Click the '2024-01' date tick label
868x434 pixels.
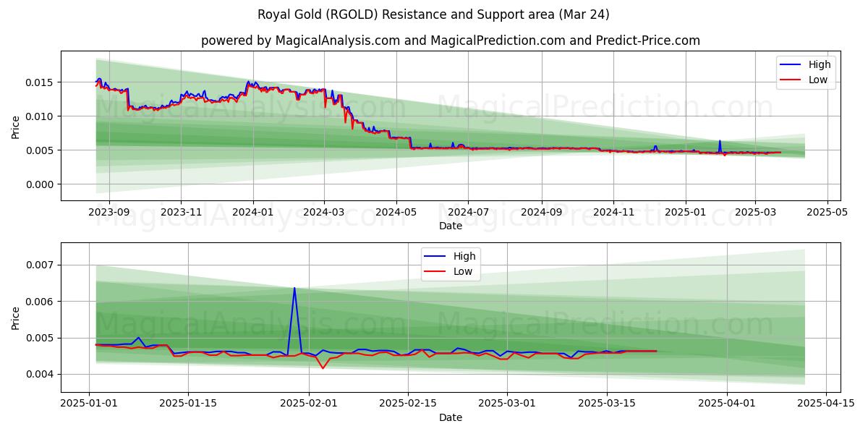[252, 213]
